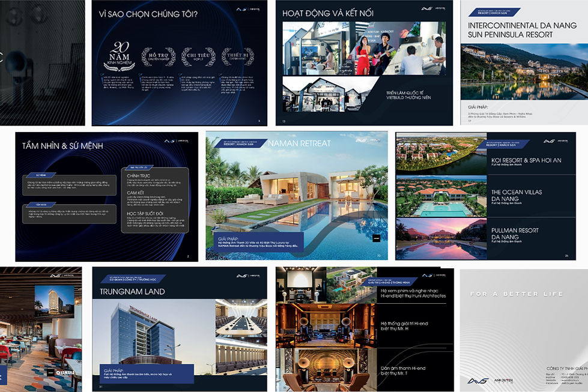The height and width of the screenshot is (392, 588).
Task: Open the 'Vì sao chọn chúng tôi?' slide
Action: point(179,62)
